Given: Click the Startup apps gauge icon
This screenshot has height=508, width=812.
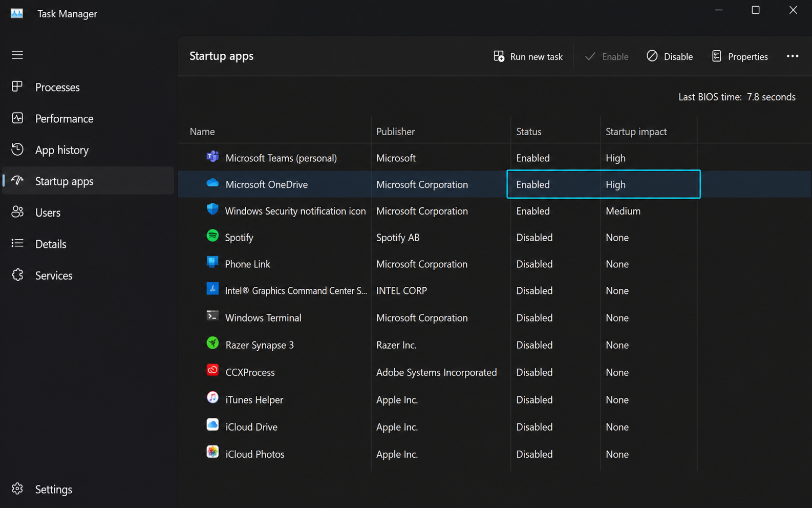Looking at the screenshot, I should (17, 180).
